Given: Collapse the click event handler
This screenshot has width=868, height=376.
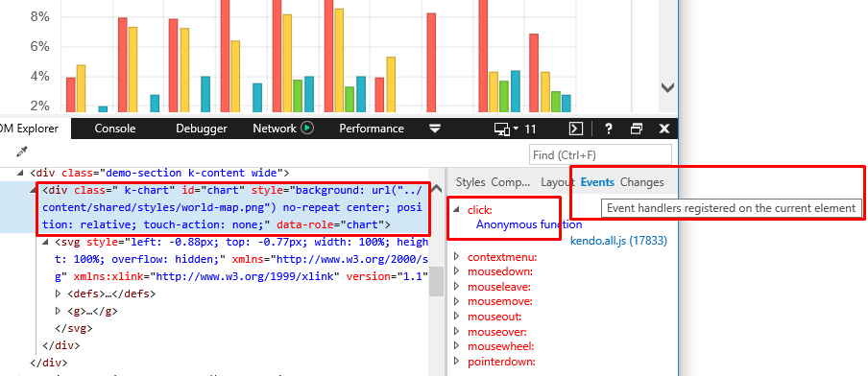Looking at the screenshot, I should coord(456,209).
